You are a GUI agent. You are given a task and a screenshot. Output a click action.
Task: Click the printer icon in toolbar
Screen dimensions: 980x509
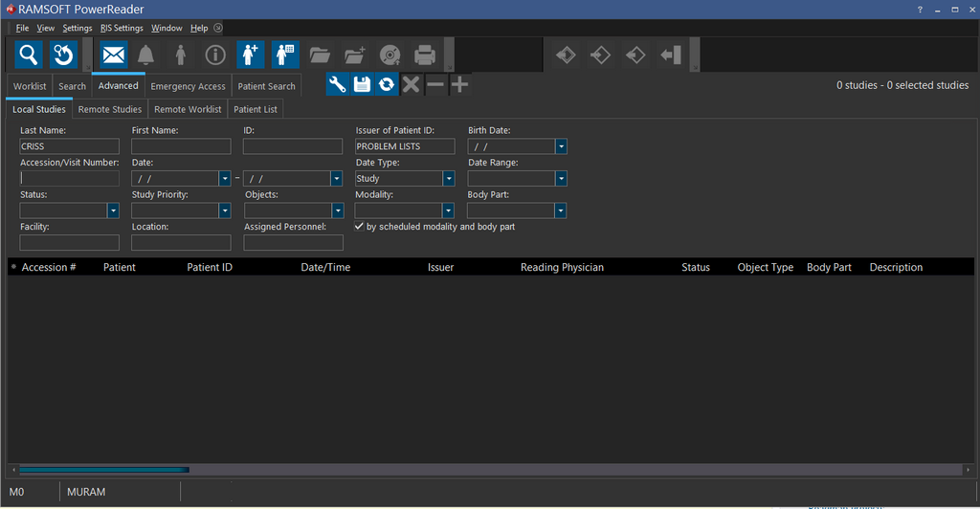click(425, 55)
